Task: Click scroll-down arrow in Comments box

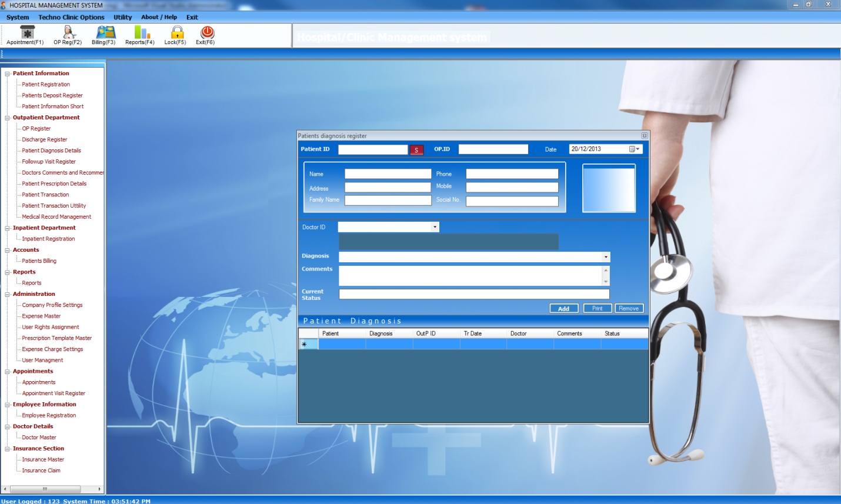Action: (x=606, y=282)
